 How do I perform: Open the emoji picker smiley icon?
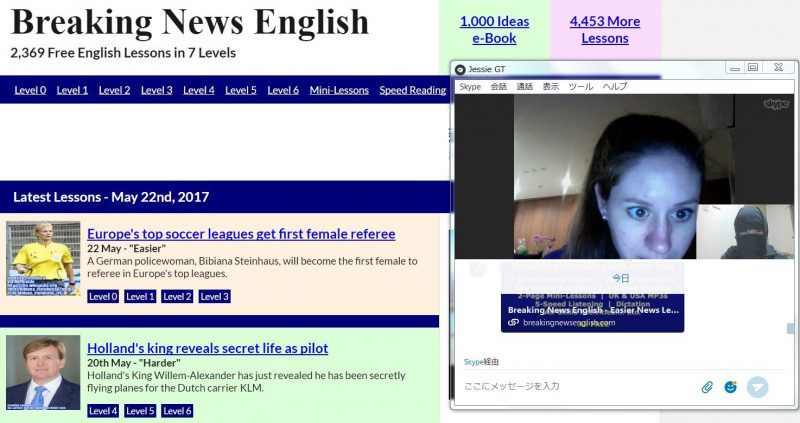tap(730, 387)
